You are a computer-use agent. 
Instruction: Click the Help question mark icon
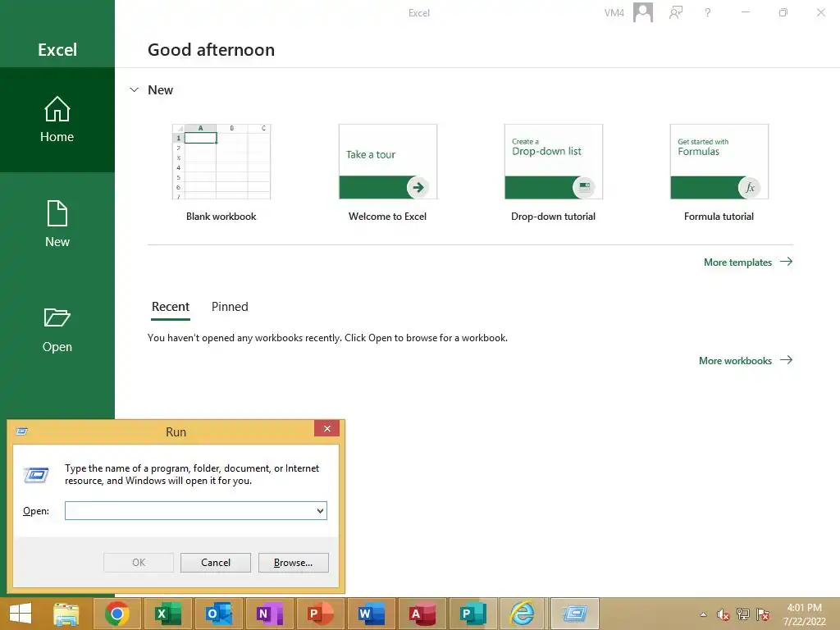708,12
